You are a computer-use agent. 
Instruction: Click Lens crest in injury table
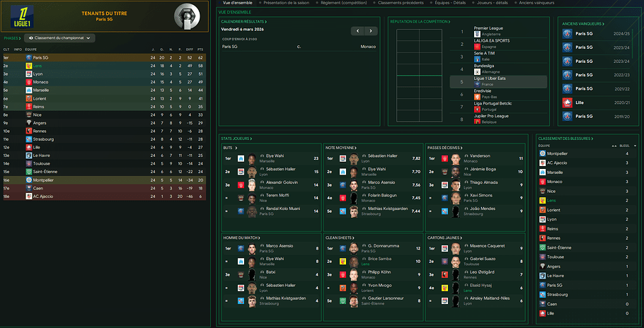(x=543, y=201)
